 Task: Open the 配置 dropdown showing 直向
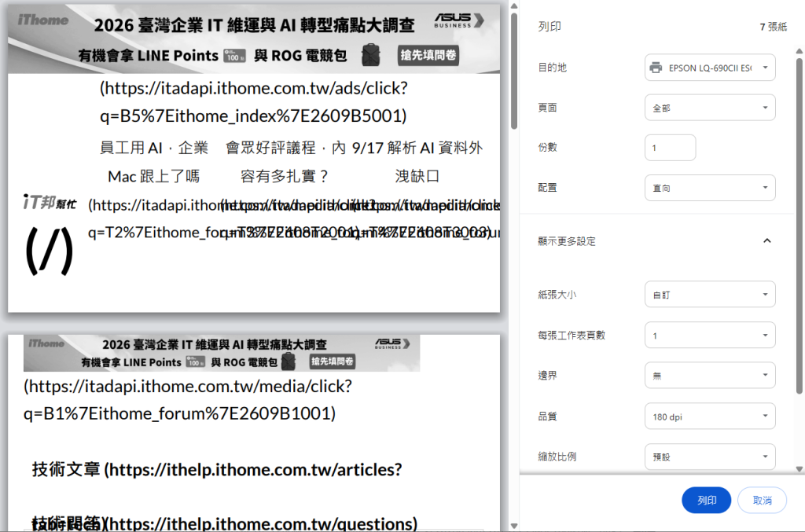[710, 188]
